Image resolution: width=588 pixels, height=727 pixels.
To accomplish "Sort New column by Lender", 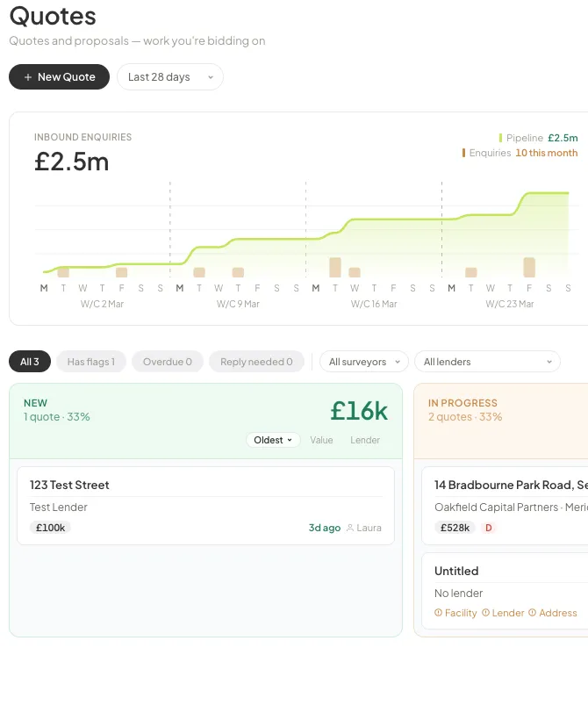I will point(365,440).
